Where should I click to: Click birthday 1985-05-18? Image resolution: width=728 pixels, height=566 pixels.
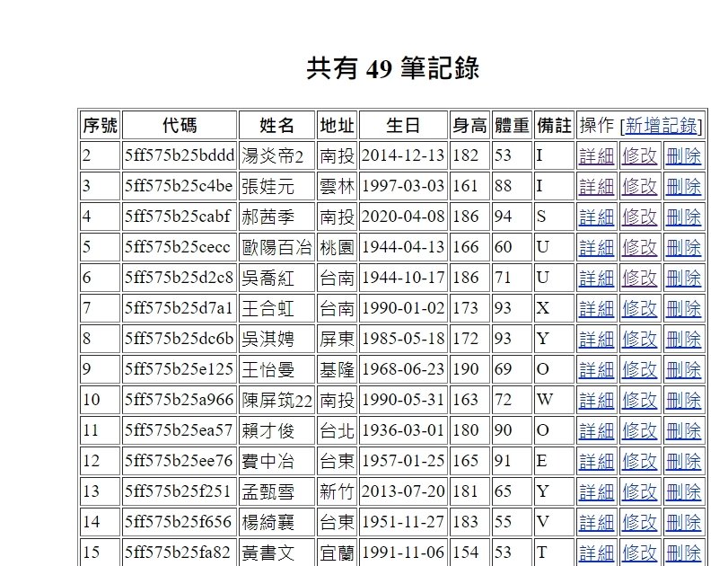[403, 339]
